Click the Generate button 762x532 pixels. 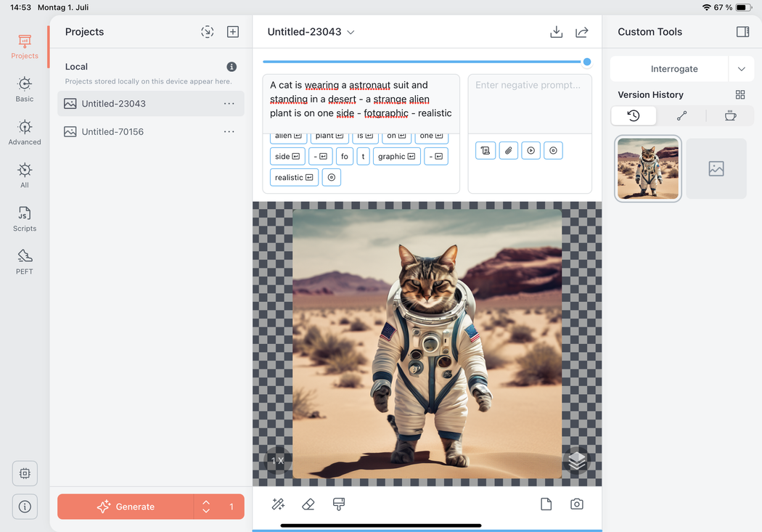[x=126, y=507]
